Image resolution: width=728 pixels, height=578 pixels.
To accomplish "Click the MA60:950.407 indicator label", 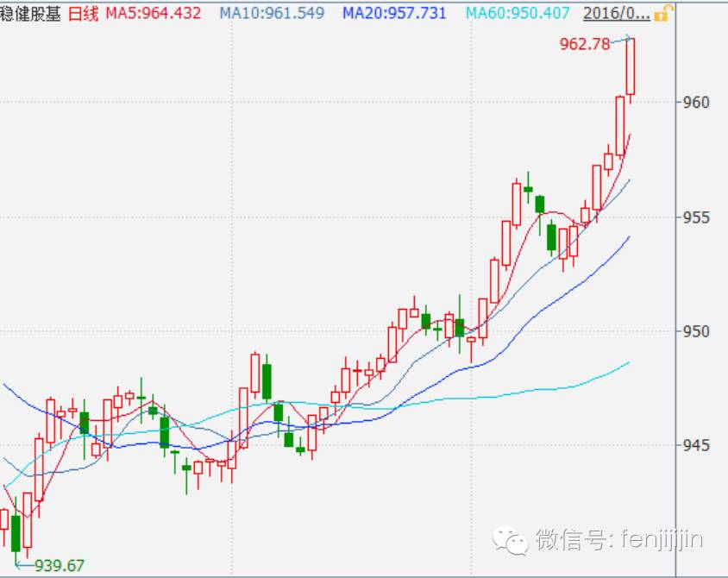I will [518, 13].
